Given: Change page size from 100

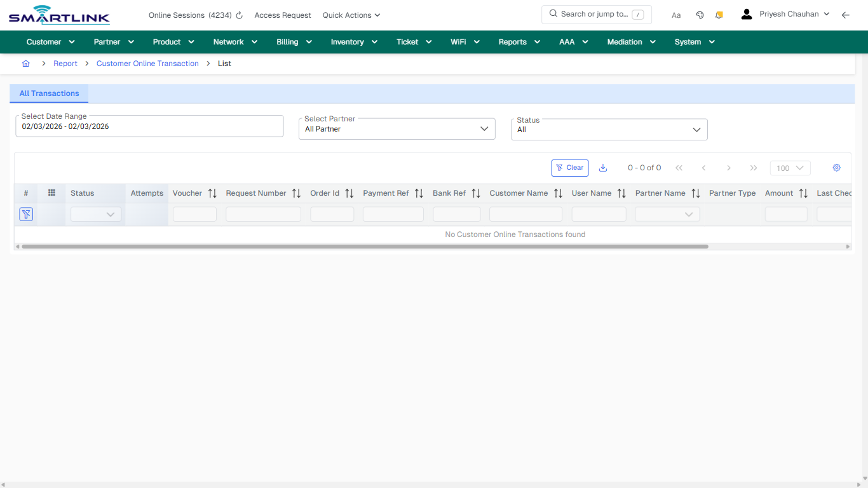Looking at the screenshot, I should pyautogui.click(x=790, y=168).
